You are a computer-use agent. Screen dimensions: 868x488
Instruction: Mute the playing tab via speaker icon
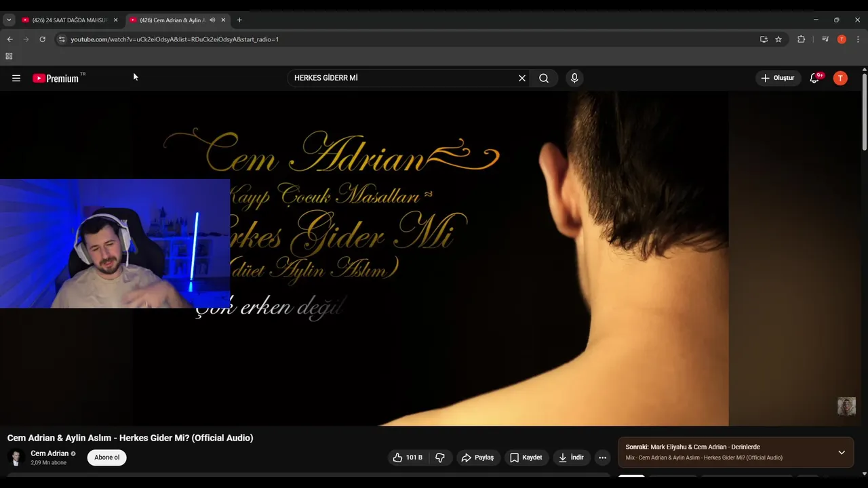[x=212, y=20]
